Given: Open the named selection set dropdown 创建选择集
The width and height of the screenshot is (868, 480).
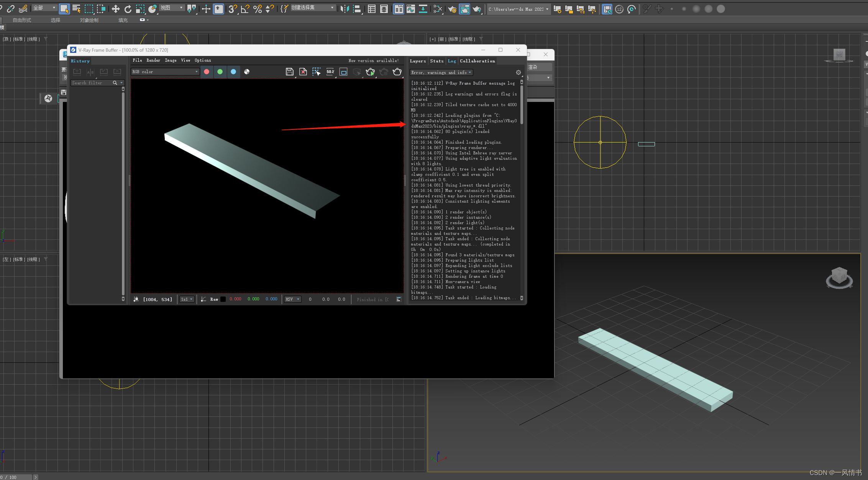Looking at the screenshot, I should click(x=313, y=8).
